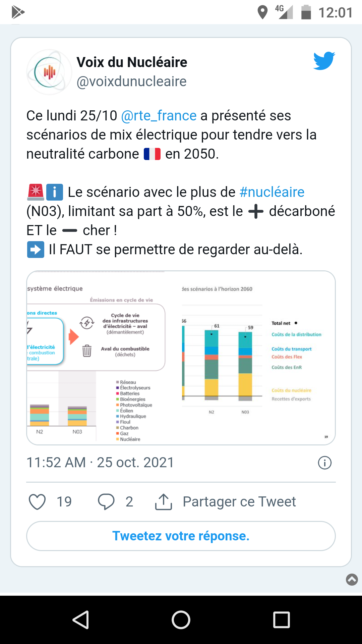The height and width of the screenshot is (644, 362).
Task: Tap the scroll-up chevron circle
Action: click(x=352, y=579)
